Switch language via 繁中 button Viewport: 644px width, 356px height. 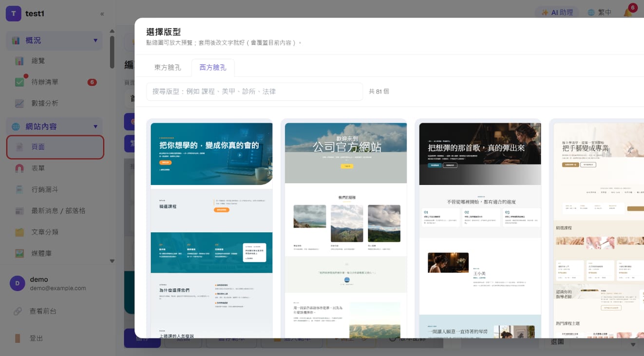[x=599, y=13]
